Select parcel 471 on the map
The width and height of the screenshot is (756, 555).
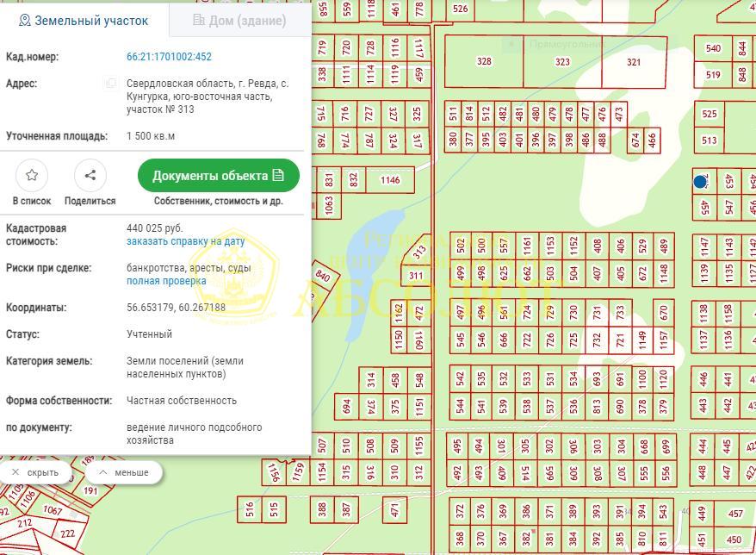pos(395,510)
